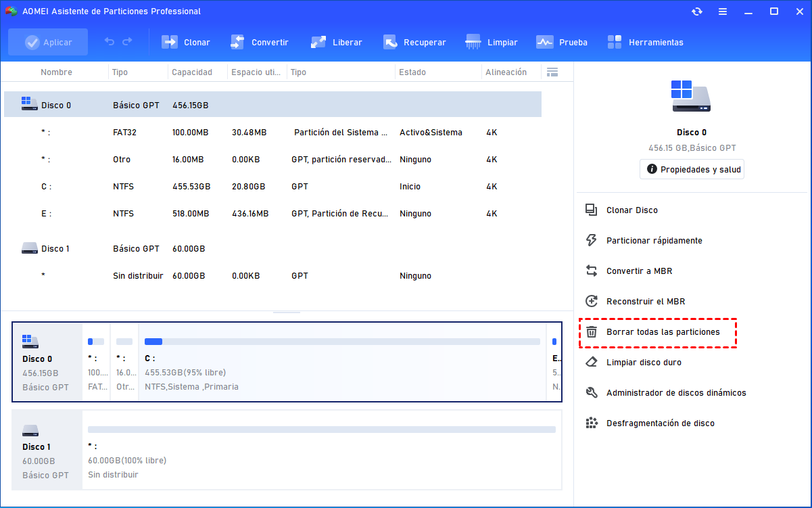
Task: Click the Nombre column header
Action: pos(56,72)
